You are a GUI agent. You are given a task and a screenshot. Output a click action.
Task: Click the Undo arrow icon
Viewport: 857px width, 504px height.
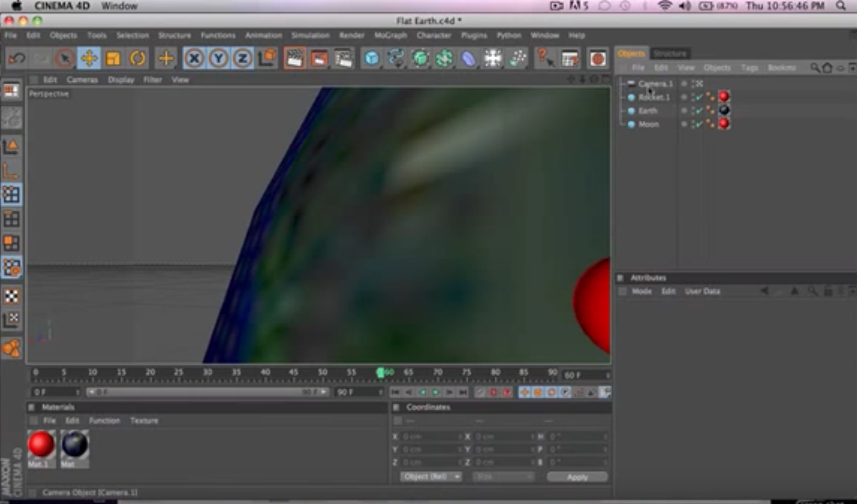tap(17, 58)
